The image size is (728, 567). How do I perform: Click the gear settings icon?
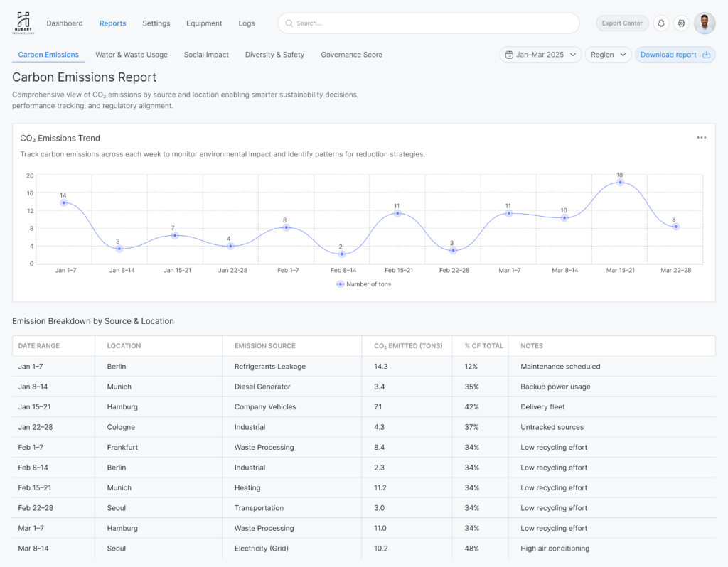tap(682, 23)
